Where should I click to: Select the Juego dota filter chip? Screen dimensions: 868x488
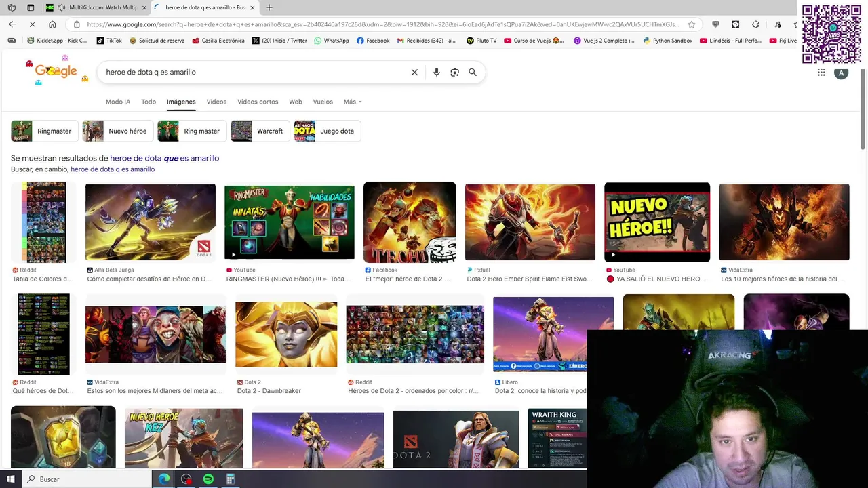(x=327, y=131)
